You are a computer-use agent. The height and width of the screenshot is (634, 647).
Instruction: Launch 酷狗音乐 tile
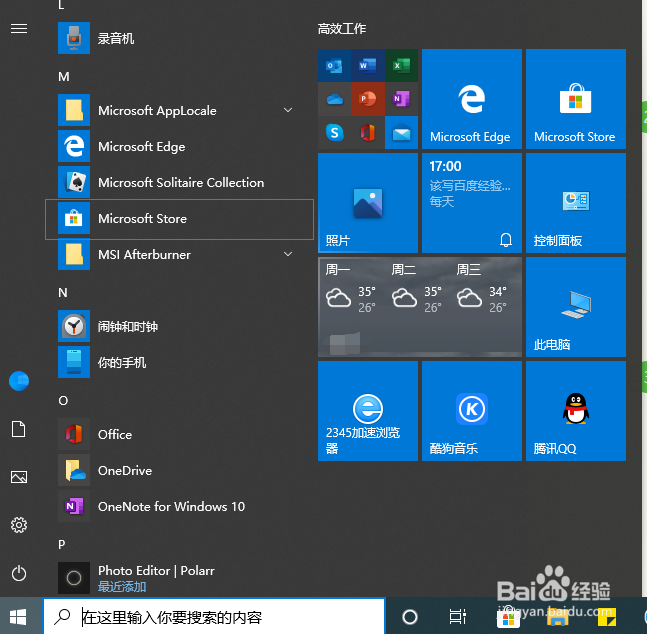coord(472,411)
